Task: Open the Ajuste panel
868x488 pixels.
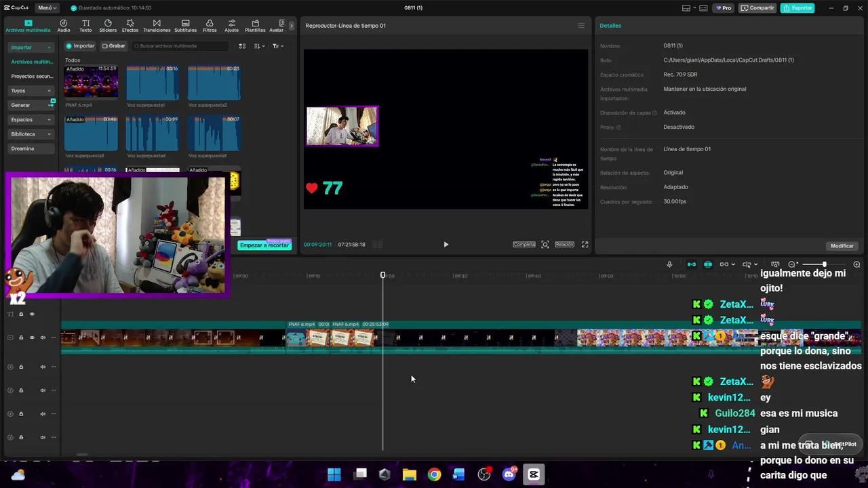Action: coord(231,26)
